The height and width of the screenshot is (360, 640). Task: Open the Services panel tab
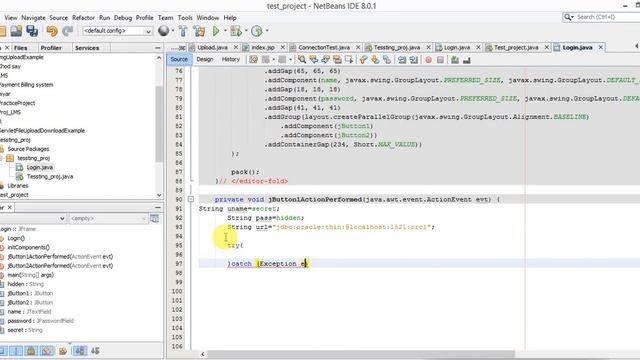click(x=87, y=48)
